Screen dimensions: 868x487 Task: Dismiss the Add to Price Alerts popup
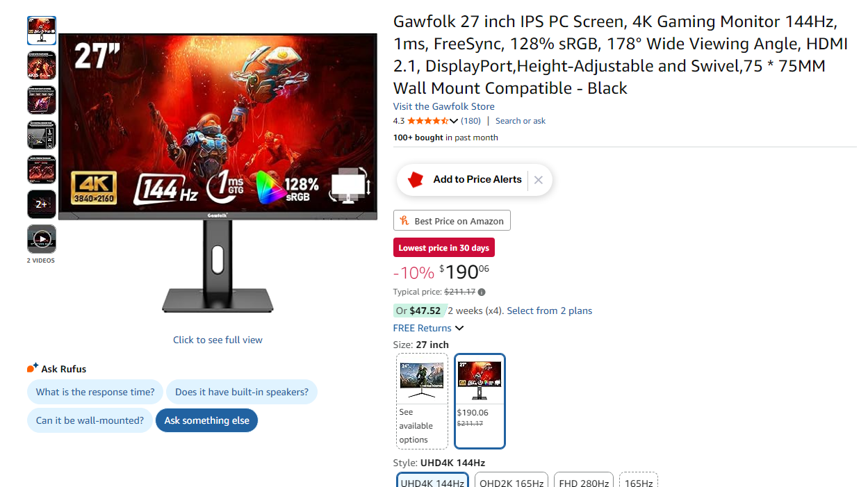pos(538,180)
